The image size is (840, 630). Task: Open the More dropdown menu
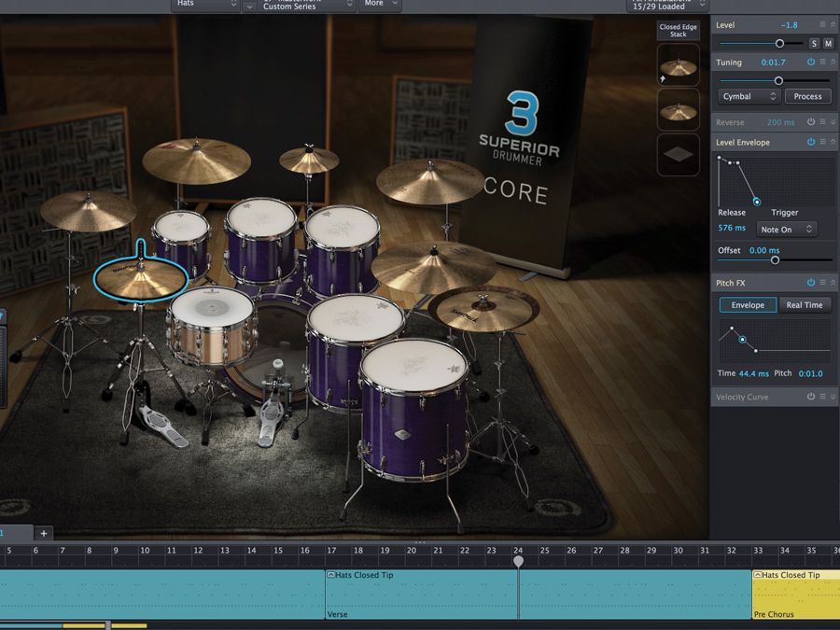pyautogui.click(x=380, y=5)
